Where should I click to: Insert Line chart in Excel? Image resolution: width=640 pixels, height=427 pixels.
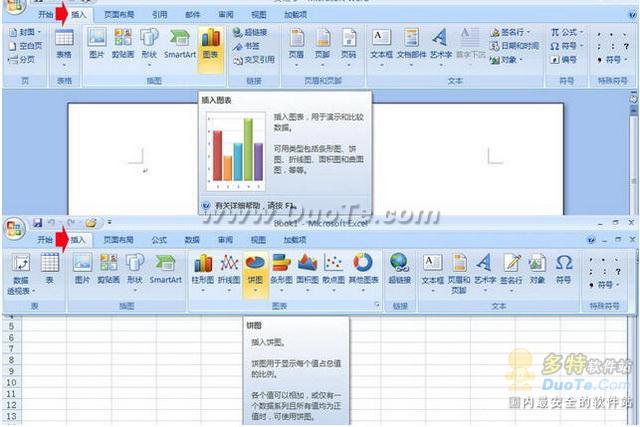(x=229, y=272)
